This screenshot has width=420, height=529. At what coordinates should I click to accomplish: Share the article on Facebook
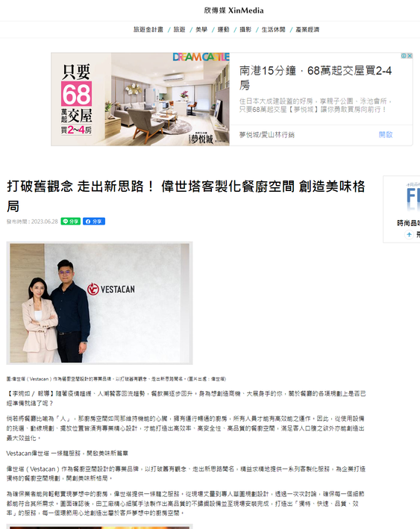pyautogui.click(x=94, y=222)
